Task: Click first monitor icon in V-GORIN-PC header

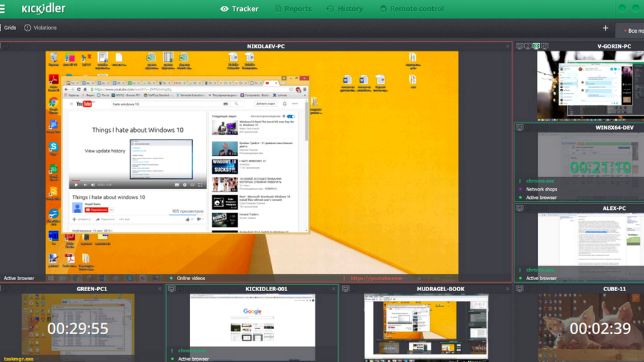Action: (x=519, y=46)
